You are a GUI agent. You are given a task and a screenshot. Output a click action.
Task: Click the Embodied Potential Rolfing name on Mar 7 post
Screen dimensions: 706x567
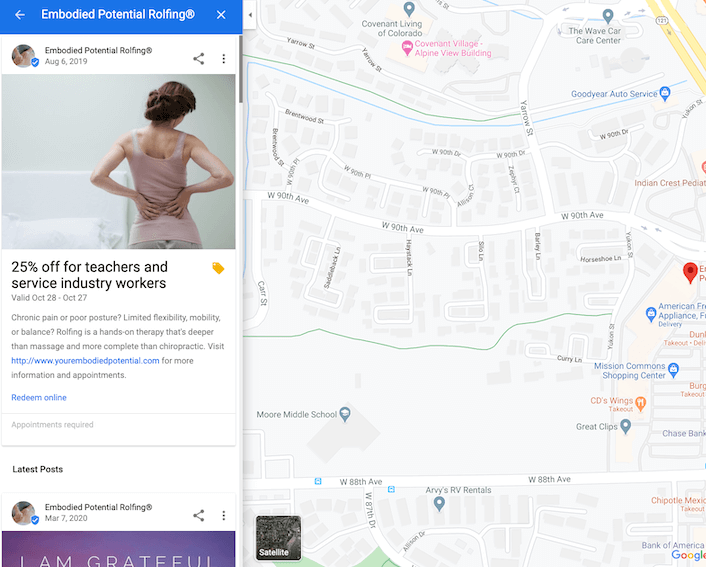coord(98,507)
